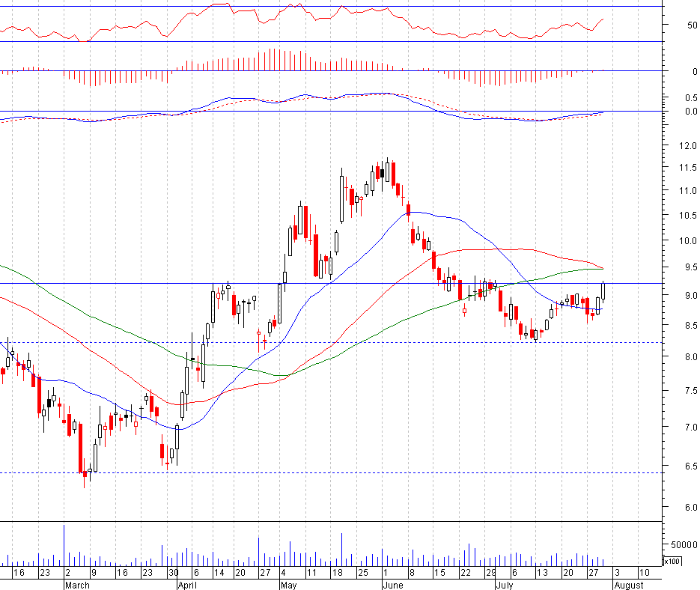This screenshot has height=590, width=700.
Task: Select the 10.0 price axis label
Action: point(687,241)
